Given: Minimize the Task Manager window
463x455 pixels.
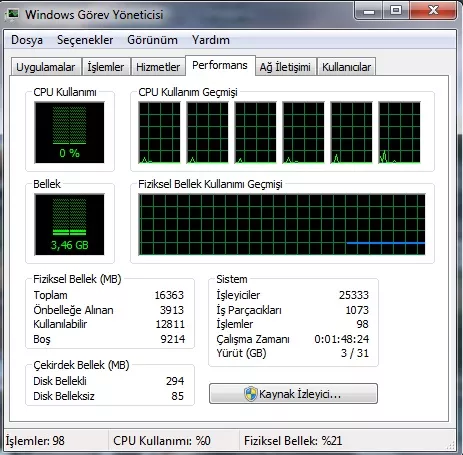Looking at the screenshot, I should [x=369, y=11].
